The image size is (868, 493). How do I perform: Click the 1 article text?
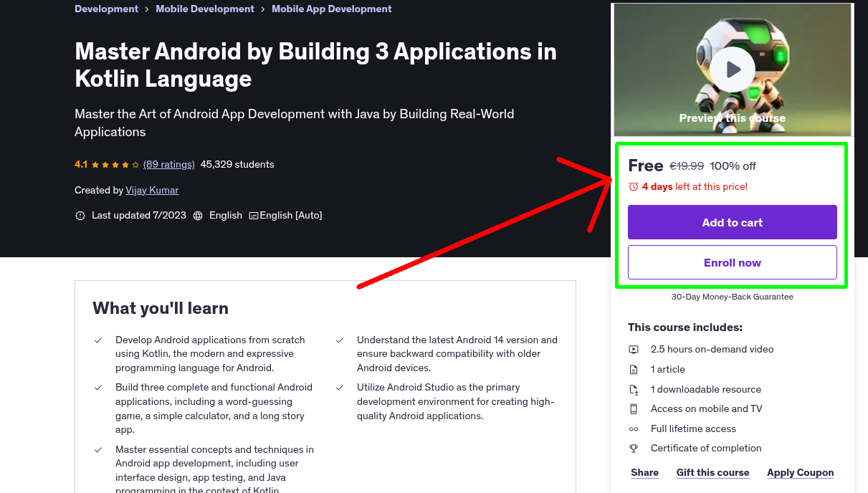coord(668,369)
